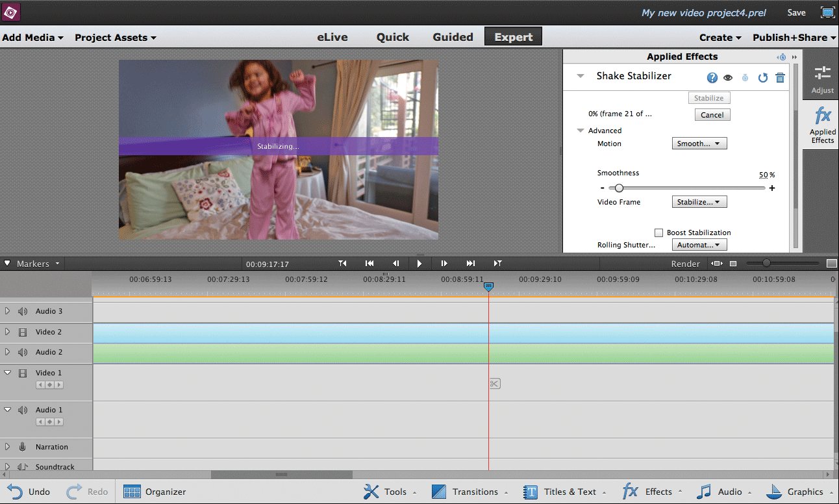Add keyframe on Video 1 track

tap(49, 385)
